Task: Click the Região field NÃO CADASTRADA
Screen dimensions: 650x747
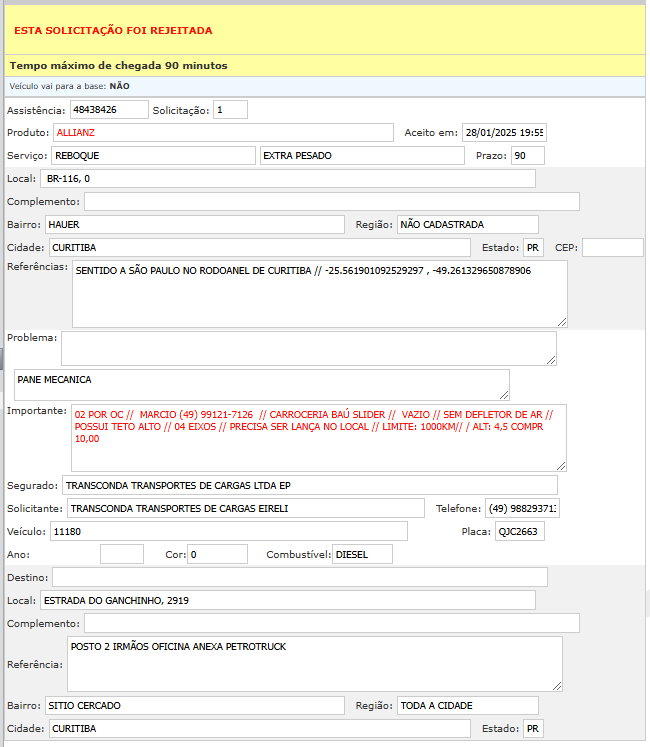Action: click(467, 225)
